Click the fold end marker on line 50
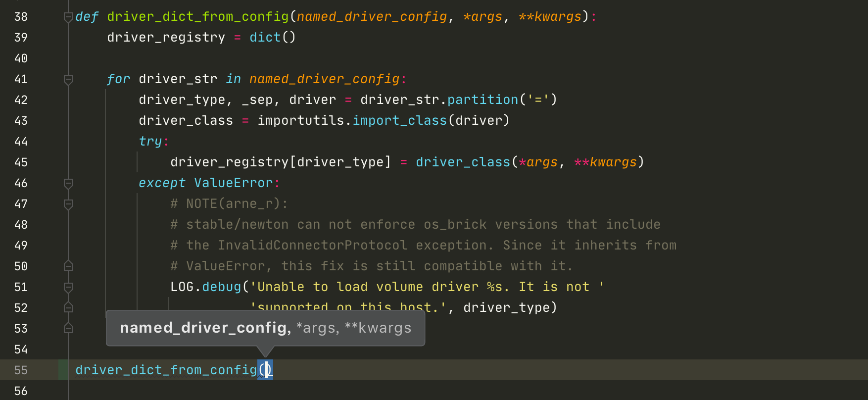Image resolution: width=868 pixels, height=400 pixels. point(68,266)
